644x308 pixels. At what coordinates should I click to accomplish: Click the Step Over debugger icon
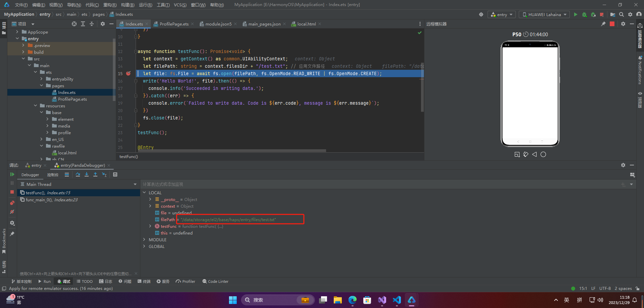[x=78, y=174]
